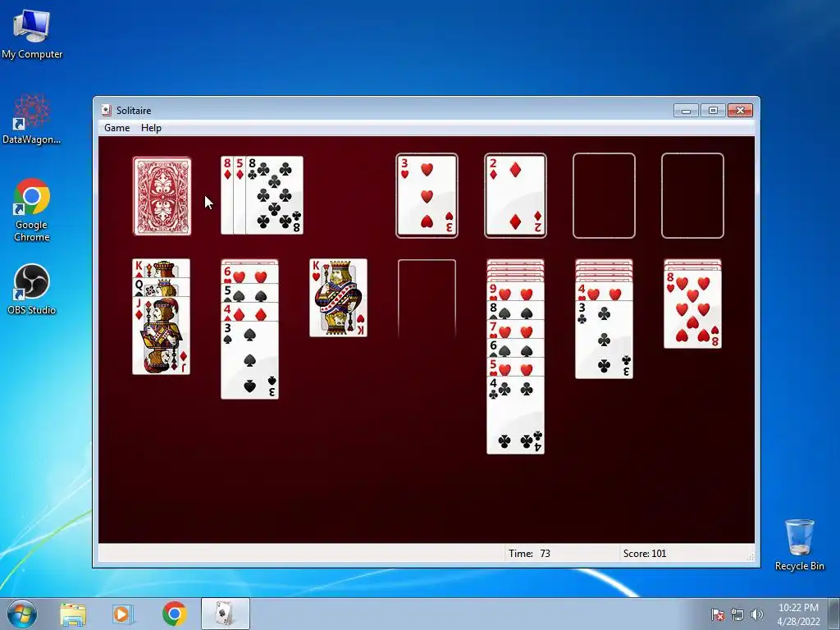Select the 7 of hearts in fifth column
This screenshot has height=630, width=840.
click(515, 330)
